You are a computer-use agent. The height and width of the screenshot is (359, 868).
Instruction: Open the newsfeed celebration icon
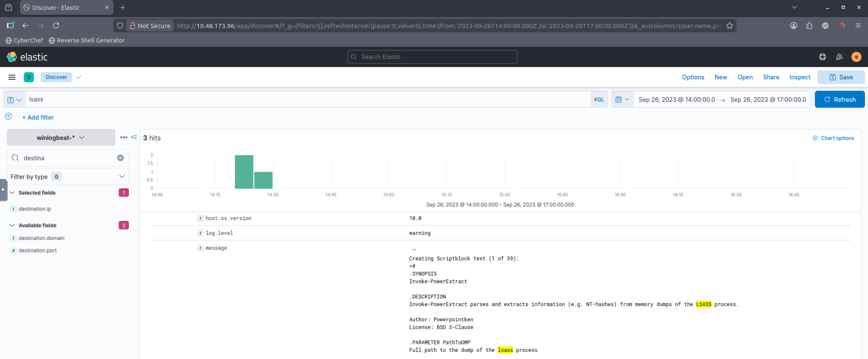839,57
